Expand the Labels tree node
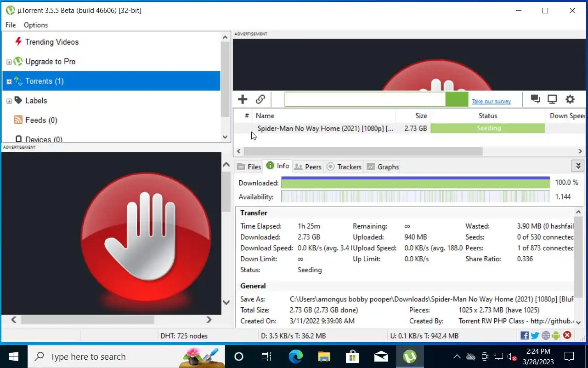The image size is (588, 368). click(x=9, y=101)
